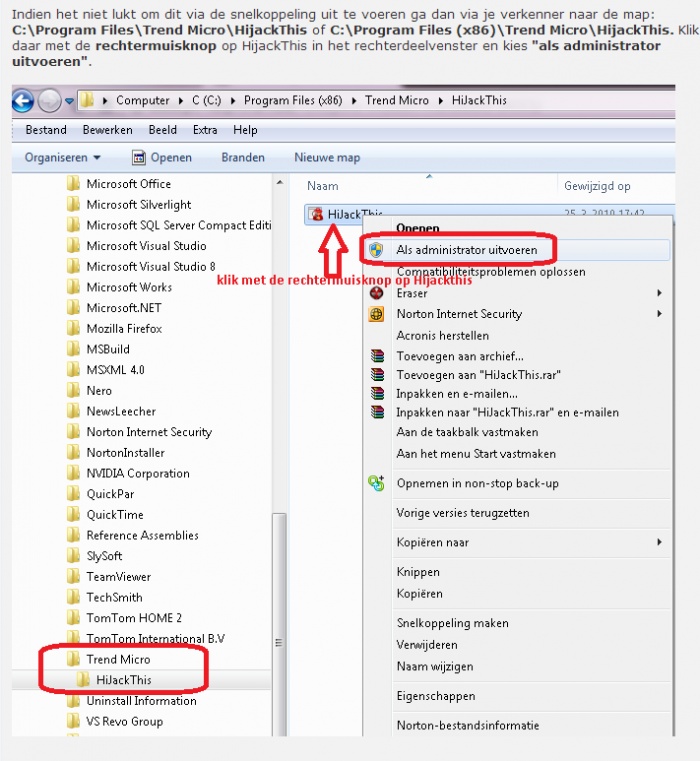This screenshot has width=700, height=761.
Task: Click the Norton Internet Security globe icon
Action: click(x=377, y=314)
